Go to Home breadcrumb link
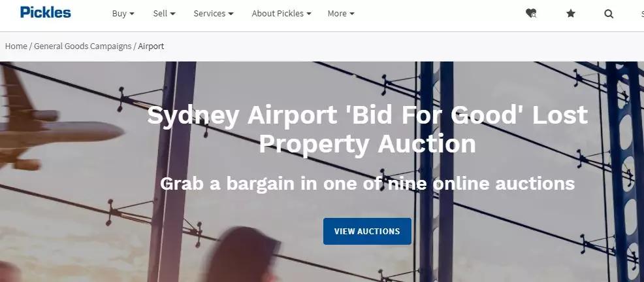The width and height of the screenshot is (644, 282). pyautogui.click(x=16, y=46)
